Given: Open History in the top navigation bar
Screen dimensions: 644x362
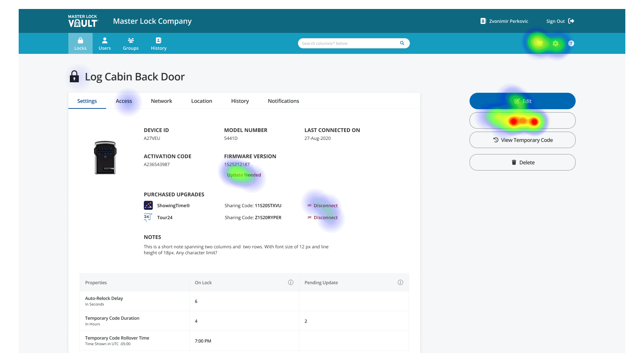Looking at the screenshot, I should click(x=159, y=43).
